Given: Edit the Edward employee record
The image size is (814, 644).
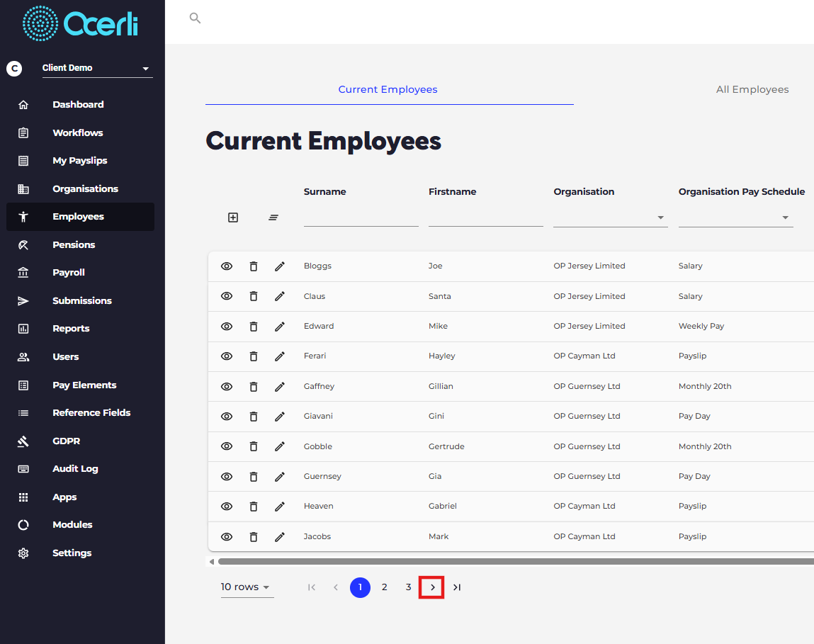Looking at the screenshot, I should click(x=280, y=326).
